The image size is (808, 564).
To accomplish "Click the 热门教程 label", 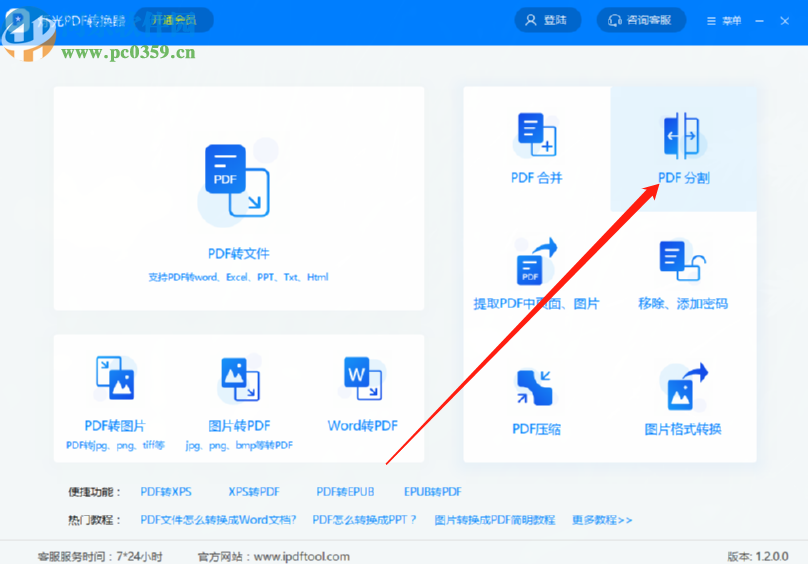I will point(94,520).
